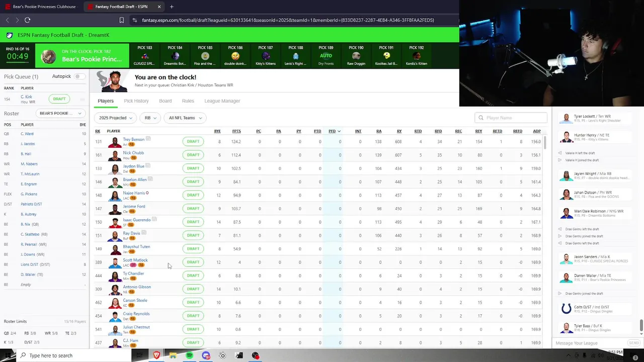The width and height of the screenshot is (644, 362).
Task: Click Pick 190 Raw Doggin avatar
Action: click(356, 56)
